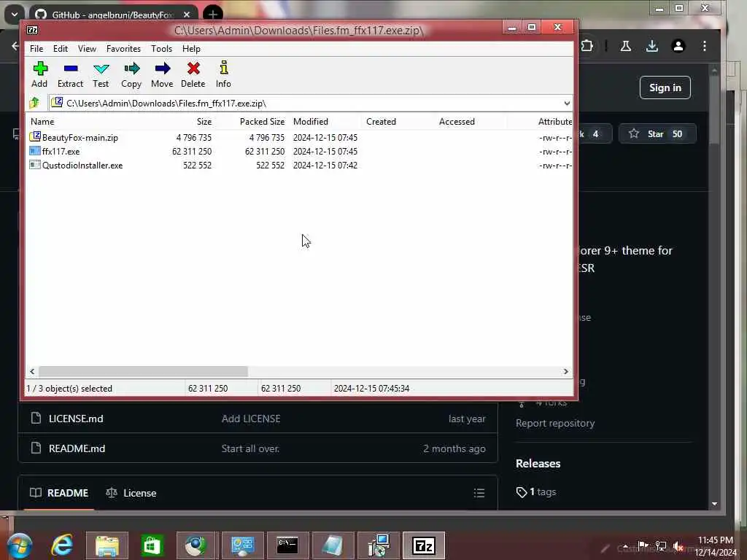
Task: Click the 'Start all over.' commit message
Action: point(250,448)
